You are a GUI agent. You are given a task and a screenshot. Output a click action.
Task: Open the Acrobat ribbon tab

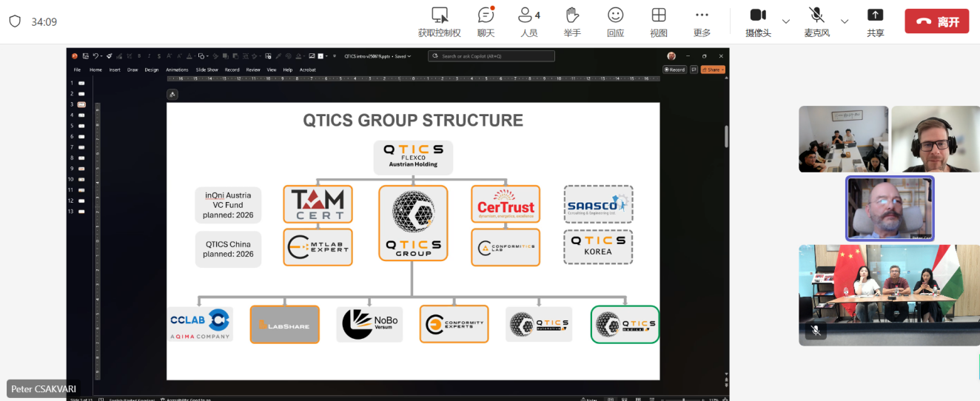point(308,70)
